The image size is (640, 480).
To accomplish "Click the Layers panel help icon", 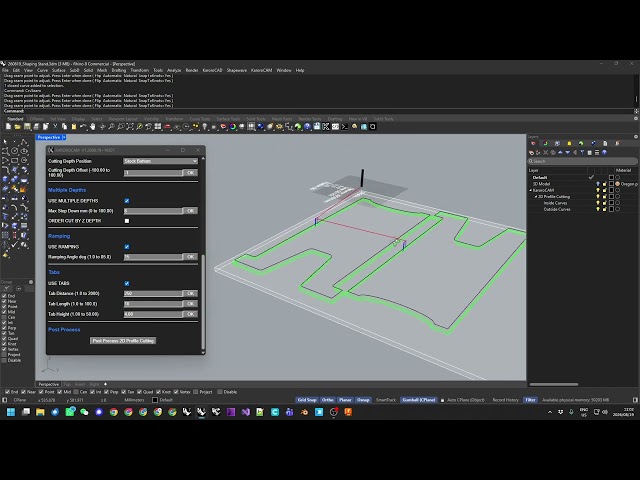I will click(x=604, y=152).
